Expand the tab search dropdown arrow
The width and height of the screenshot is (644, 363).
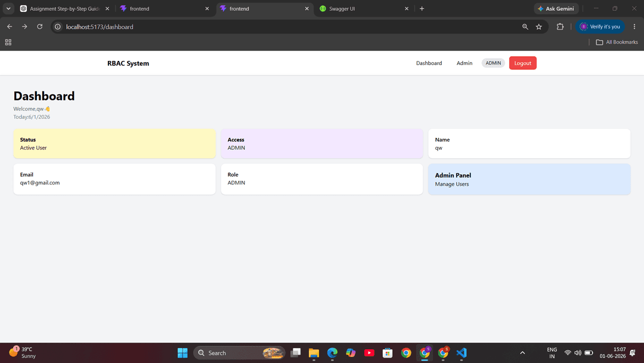(8, 8)
